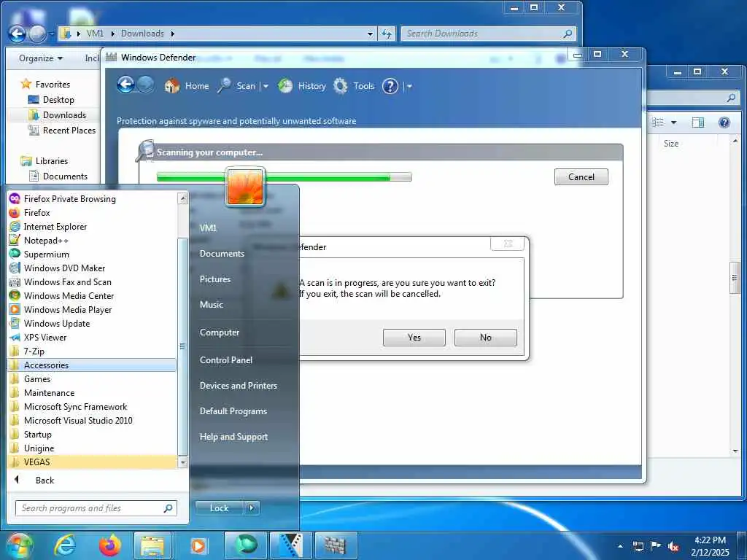Click the muted volume tray icon
The height and width of the screenshot is (560, 747).
(x=673, y=546)
